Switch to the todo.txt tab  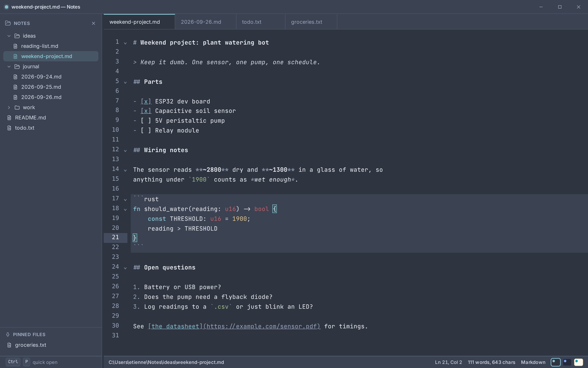[261, 22]
